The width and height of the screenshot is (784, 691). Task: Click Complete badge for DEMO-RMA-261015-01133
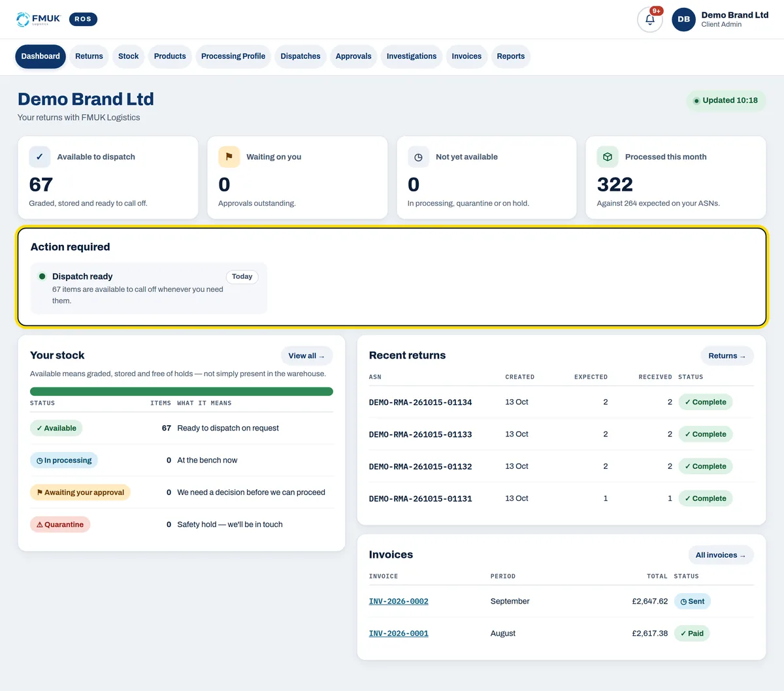(706, 434)
